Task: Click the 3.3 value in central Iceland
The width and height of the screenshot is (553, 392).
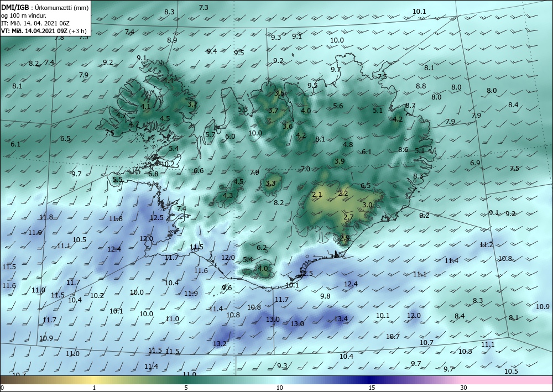Action: click(x=270, y=184)
